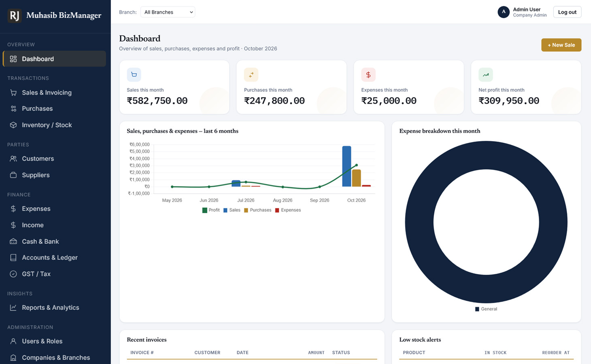Click the GST / Tax check icon
This screenshot has height=364, width=591.
pyautogui.click(x=13, y=274)
